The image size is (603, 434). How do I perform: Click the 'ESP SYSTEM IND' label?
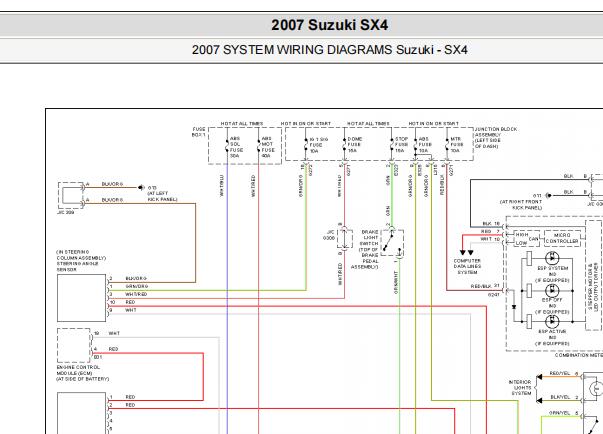click(553, 274)
